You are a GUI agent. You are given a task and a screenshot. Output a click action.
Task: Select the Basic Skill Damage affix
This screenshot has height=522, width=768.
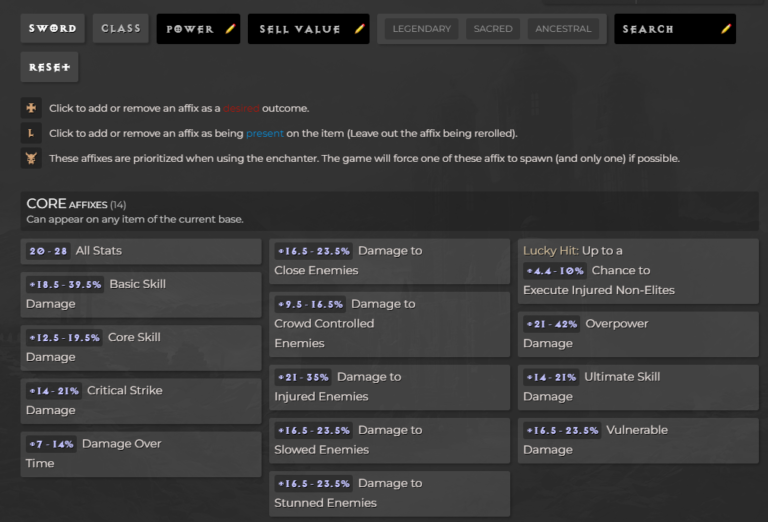141,294
